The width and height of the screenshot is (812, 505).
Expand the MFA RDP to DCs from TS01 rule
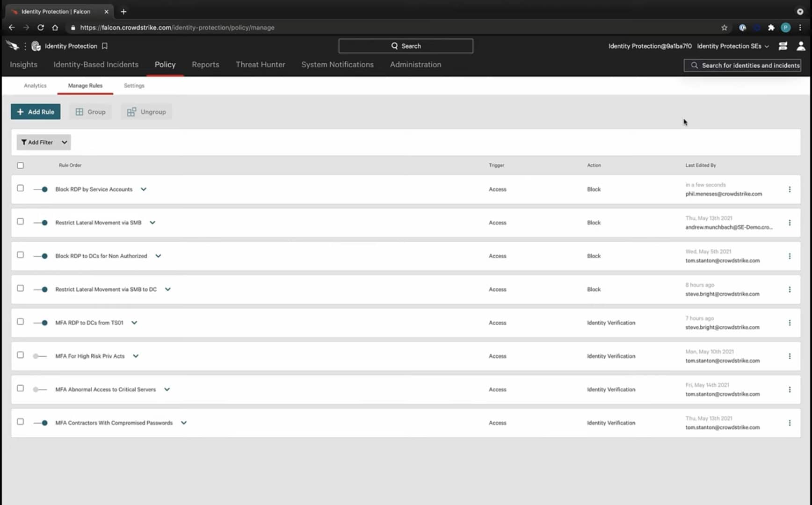pos(134,323)
